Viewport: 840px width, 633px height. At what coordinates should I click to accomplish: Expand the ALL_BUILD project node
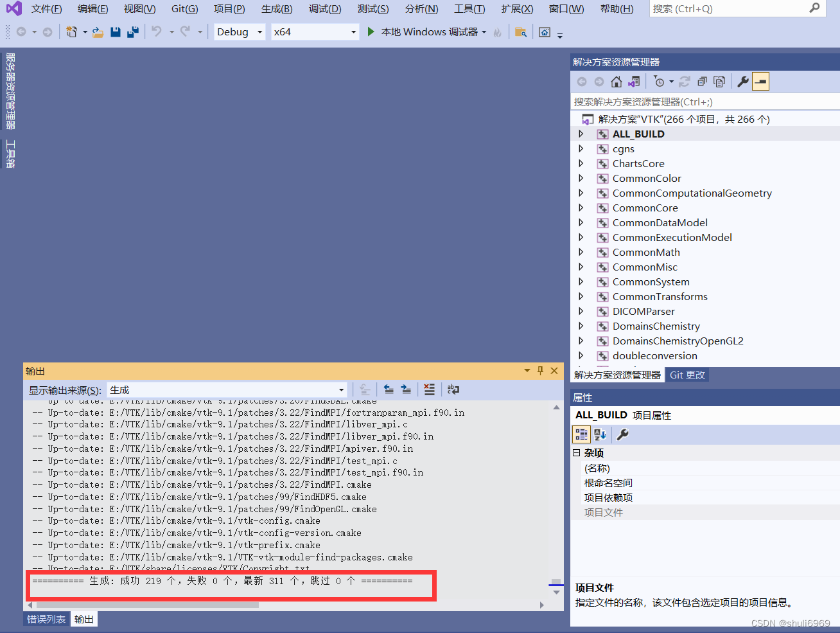point(581,134)
